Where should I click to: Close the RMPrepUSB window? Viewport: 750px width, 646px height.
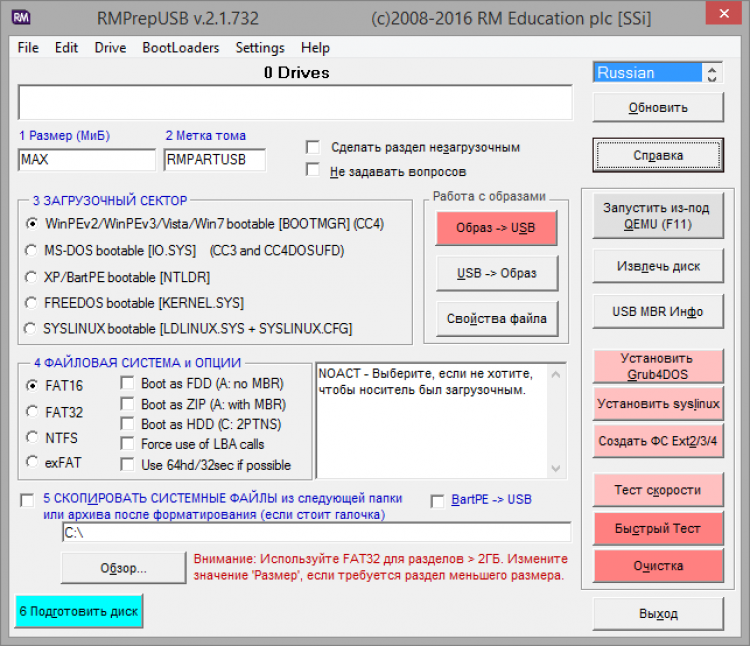[x=724, y=13]
